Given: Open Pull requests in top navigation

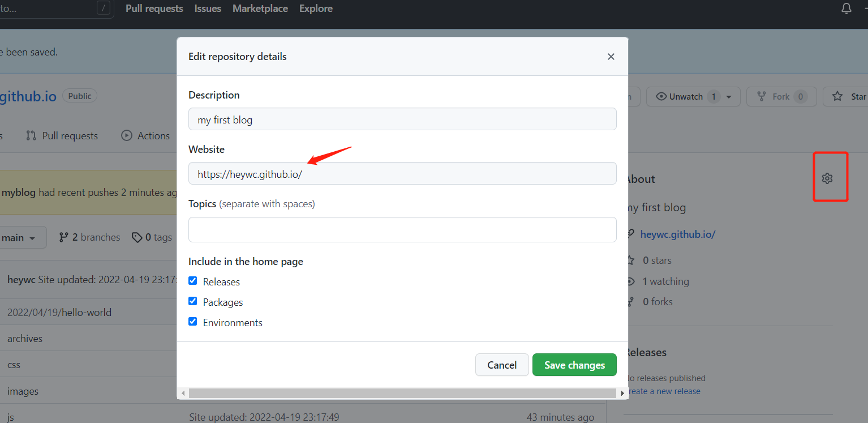Looking at the screenshot, I should [154, 8].
